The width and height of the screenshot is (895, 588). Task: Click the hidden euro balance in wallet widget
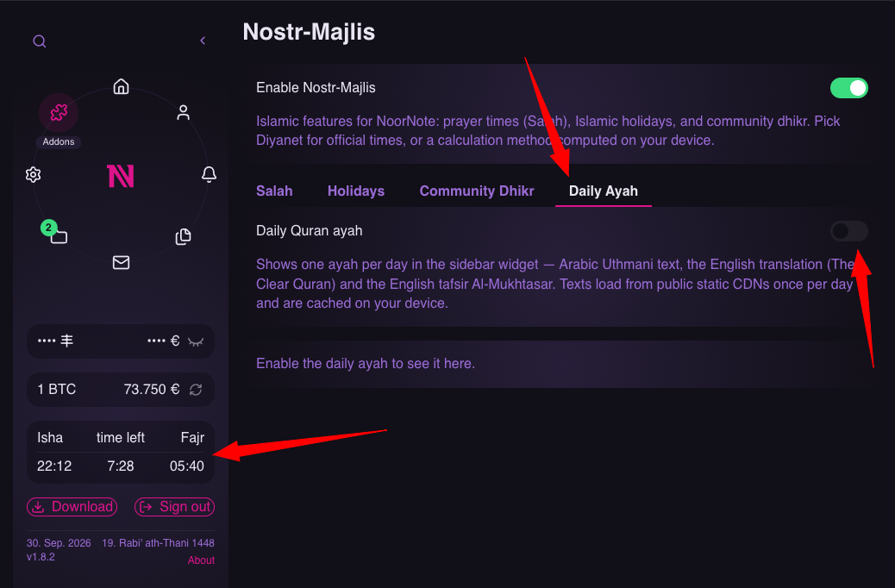pos(163,341)
